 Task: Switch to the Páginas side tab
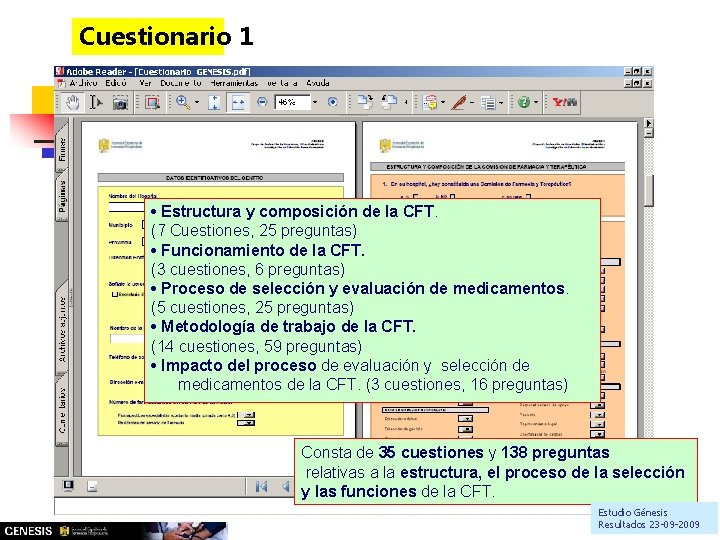62,197
